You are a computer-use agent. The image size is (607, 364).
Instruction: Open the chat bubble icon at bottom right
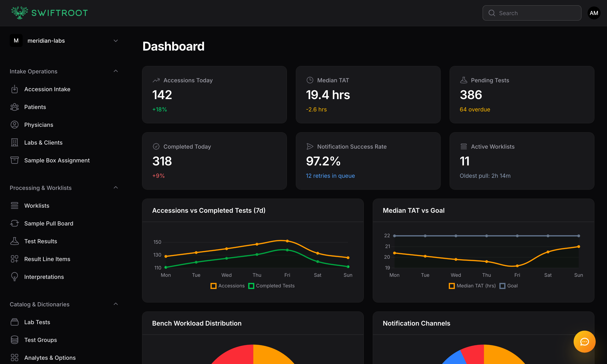click(585, 341)
